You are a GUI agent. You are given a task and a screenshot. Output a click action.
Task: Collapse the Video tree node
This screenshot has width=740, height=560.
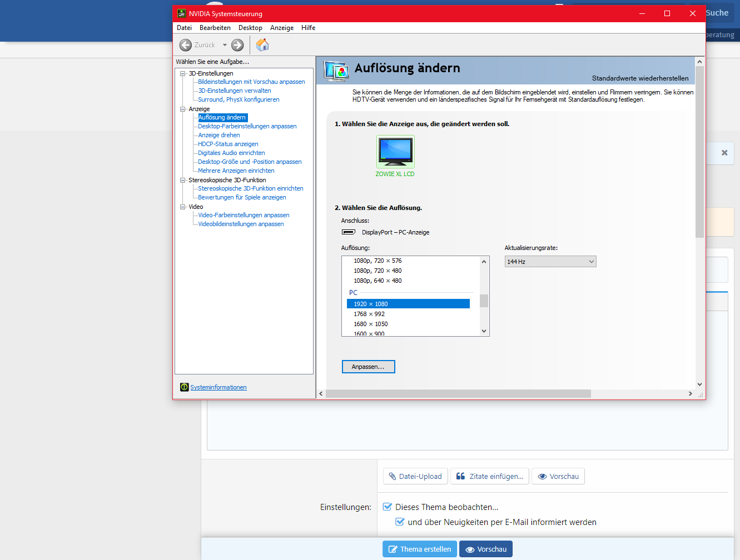click(x=182, y=207)
